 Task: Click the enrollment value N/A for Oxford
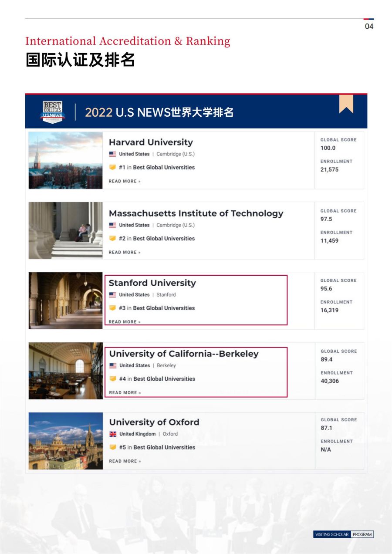tap(326, 449)
